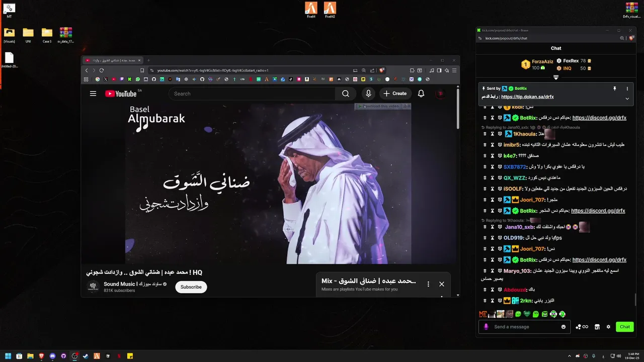
Task: Insert the green heart emote in chat
Action: [x=527, y=314]
